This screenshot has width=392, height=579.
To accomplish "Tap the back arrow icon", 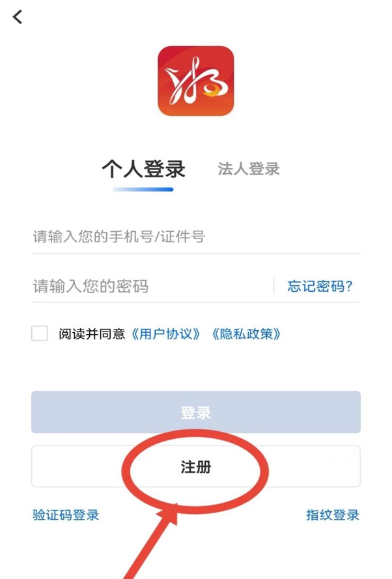I will (18, 18).
